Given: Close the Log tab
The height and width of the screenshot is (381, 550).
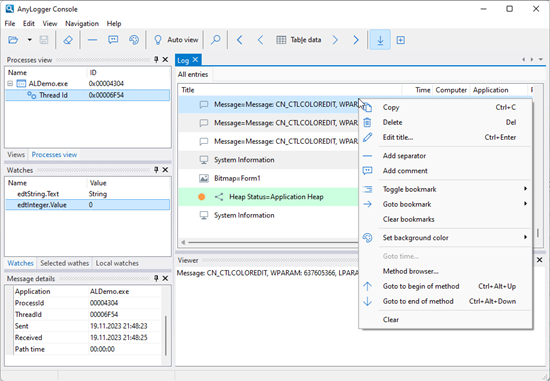Looking at the screenshot, I should pos(195,60).
